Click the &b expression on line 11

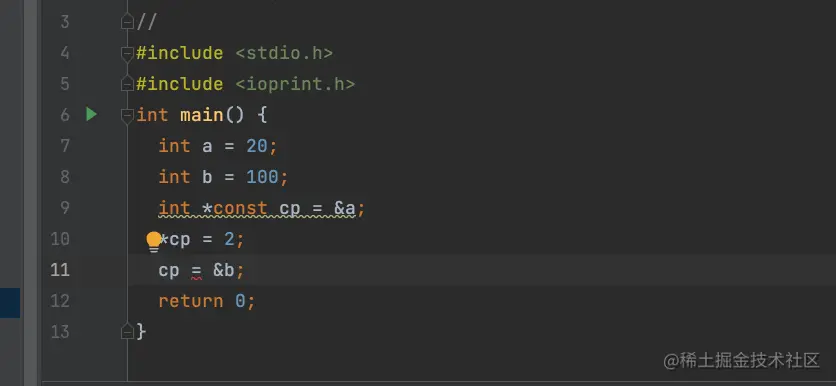pyautogui.click(x=224, y=270)
